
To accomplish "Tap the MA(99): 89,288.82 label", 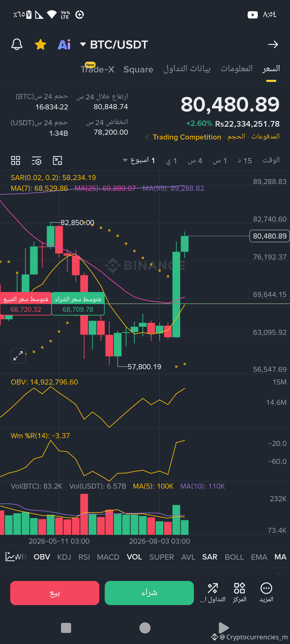I will (x=173, y=188).
